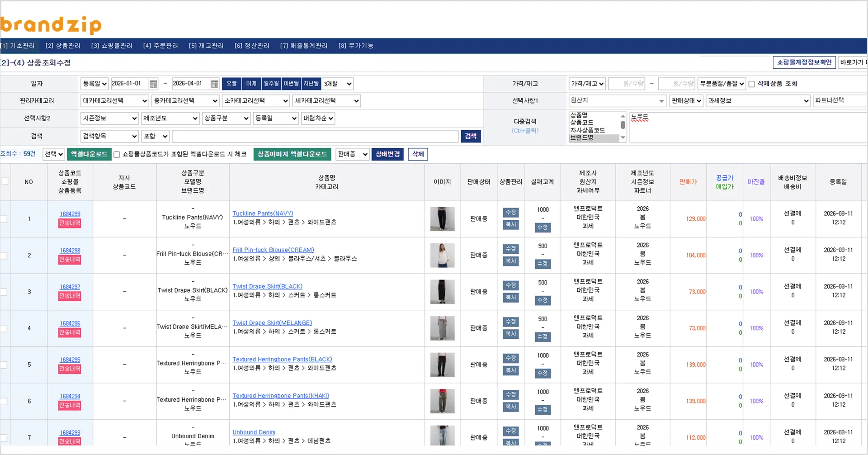
Task: Click the blue 검색 search button
Action: point(471,136)
